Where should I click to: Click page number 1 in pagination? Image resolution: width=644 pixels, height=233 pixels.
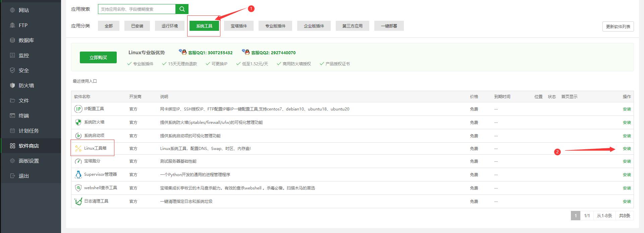point(576,216)
